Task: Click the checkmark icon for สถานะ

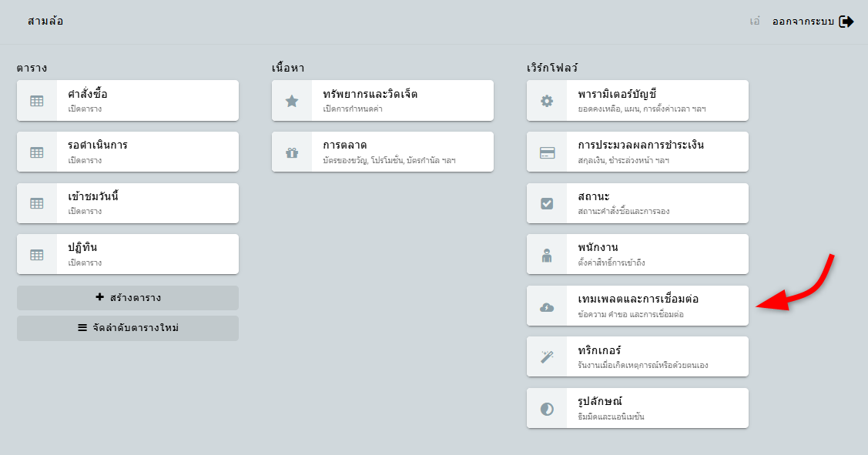Action: click(x=547, y=203)
